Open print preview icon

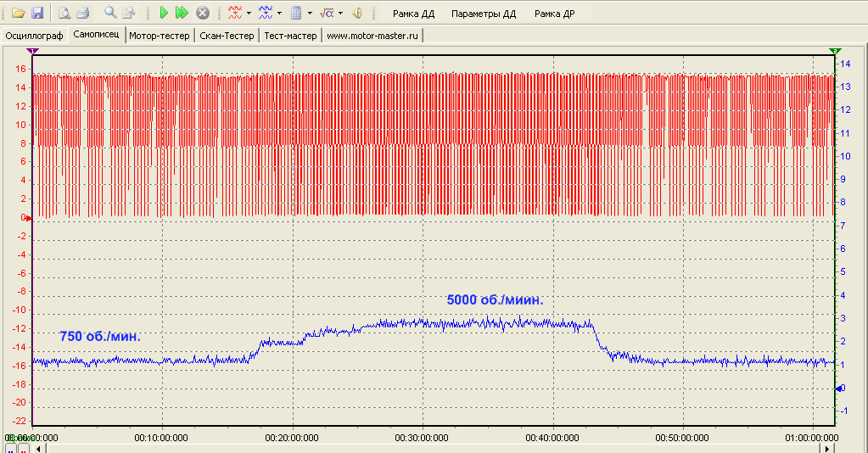click(x=64, y=13)
